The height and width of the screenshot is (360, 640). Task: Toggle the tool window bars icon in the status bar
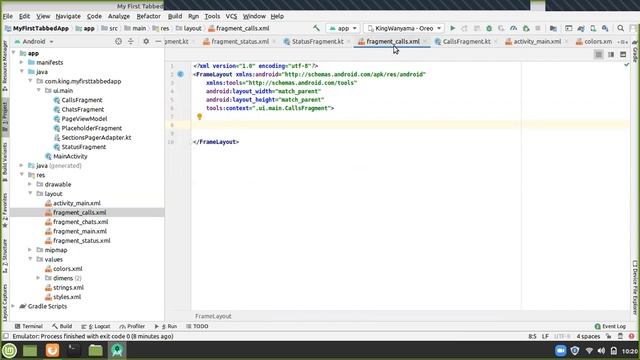click(x=6, y=336)
